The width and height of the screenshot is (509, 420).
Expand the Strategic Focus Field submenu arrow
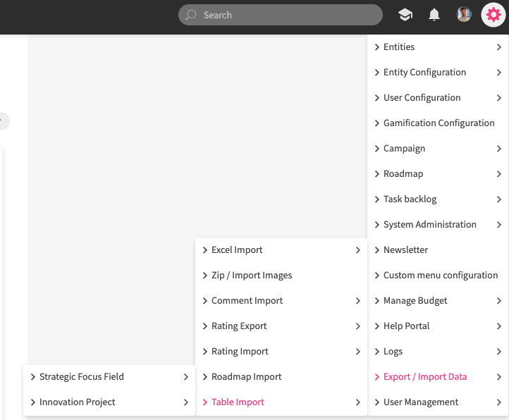tap(185, 377)
